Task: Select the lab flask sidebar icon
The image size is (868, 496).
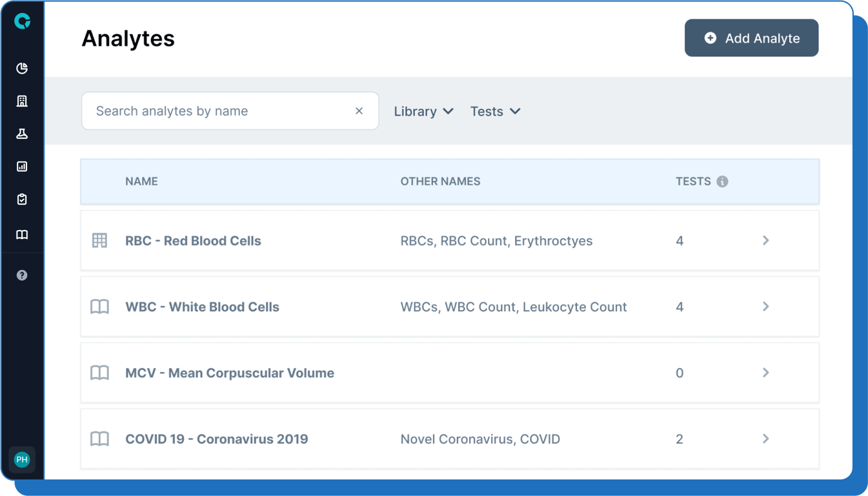Action: pos(22,134)
